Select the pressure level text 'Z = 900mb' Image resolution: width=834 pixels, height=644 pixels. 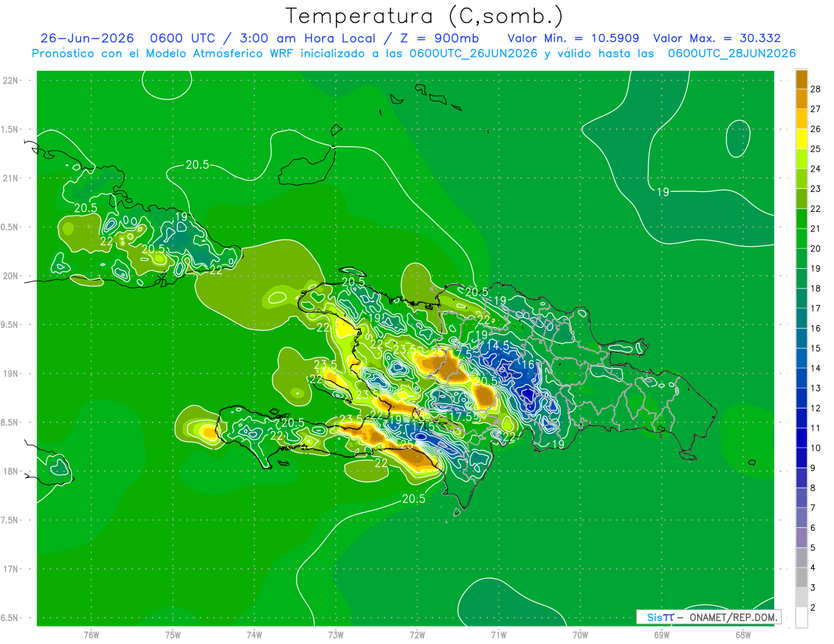point(439,38)
